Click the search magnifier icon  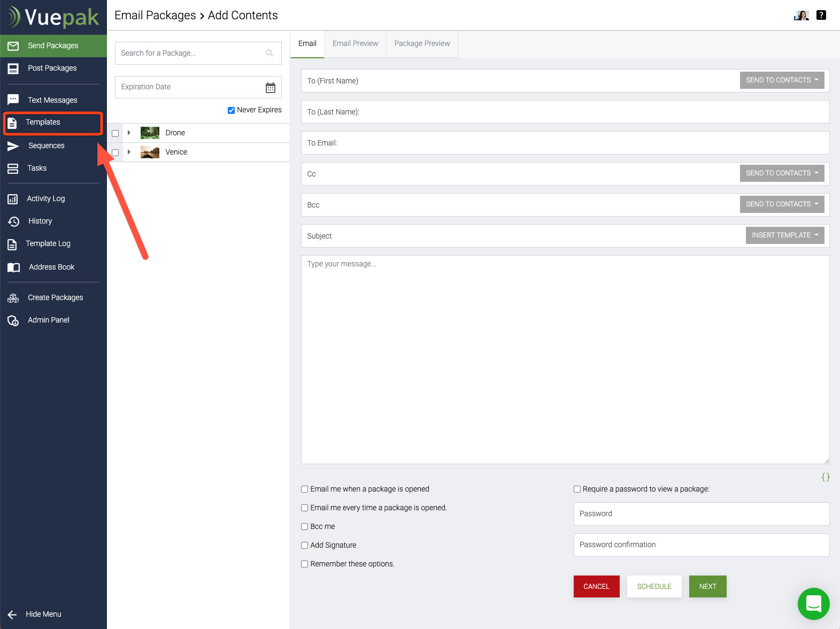point(269,53)
